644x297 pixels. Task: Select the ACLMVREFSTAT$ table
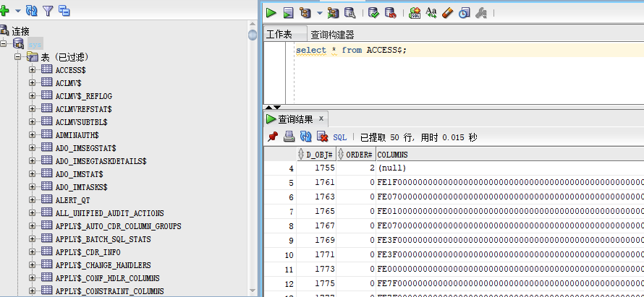(x=84, y=109)
